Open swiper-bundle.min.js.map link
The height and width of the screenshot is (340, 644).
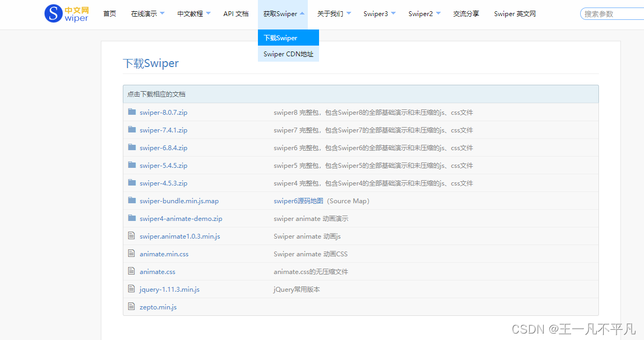click(179, 201)
